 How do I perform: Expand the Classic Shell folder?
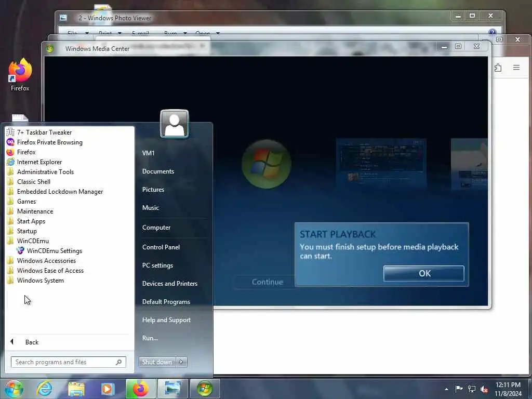29,181
